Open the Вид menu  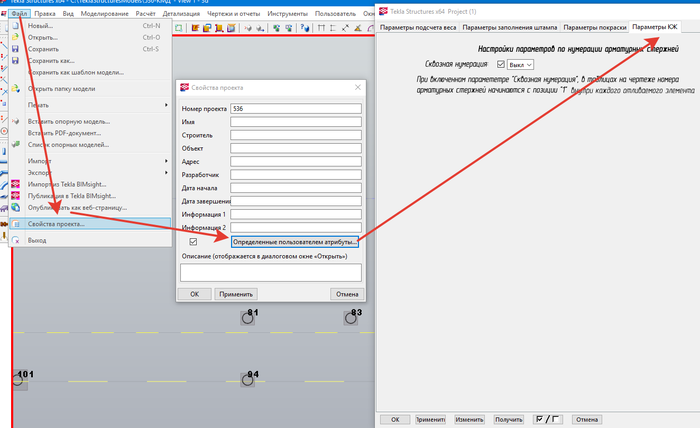click(68, 14)
